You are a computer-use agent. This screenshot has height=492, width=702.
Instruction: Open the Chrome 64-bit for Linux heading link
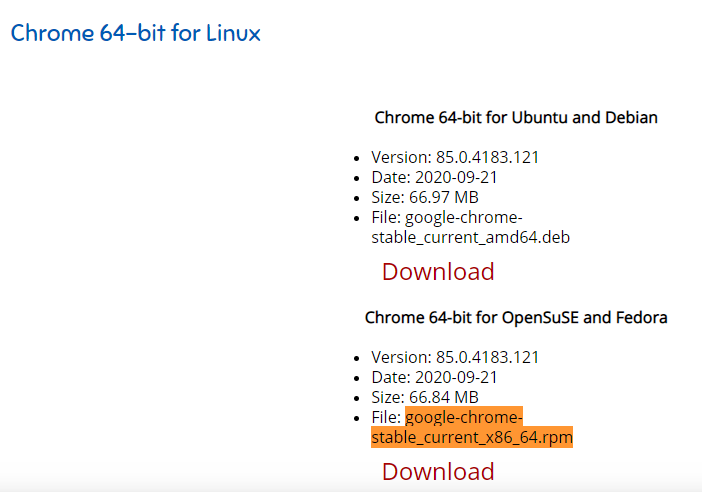click(x=136, y=33)
